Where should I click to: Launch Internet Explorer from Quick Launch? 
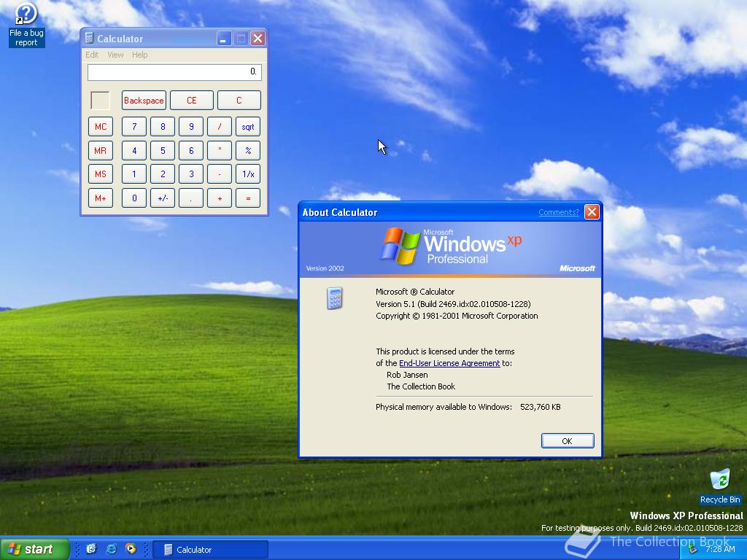click(x=112, y=549)
